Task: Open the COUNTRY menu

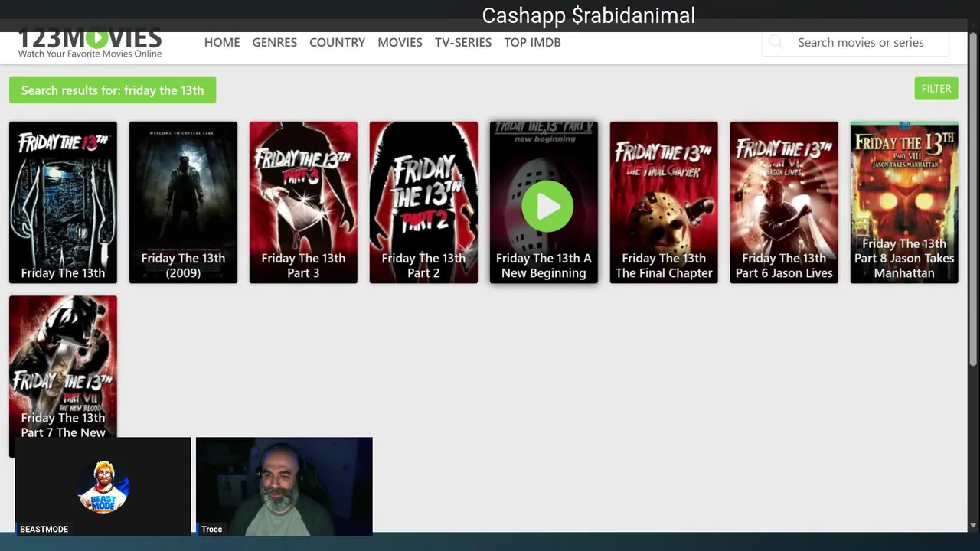Action: coord(337,42)
